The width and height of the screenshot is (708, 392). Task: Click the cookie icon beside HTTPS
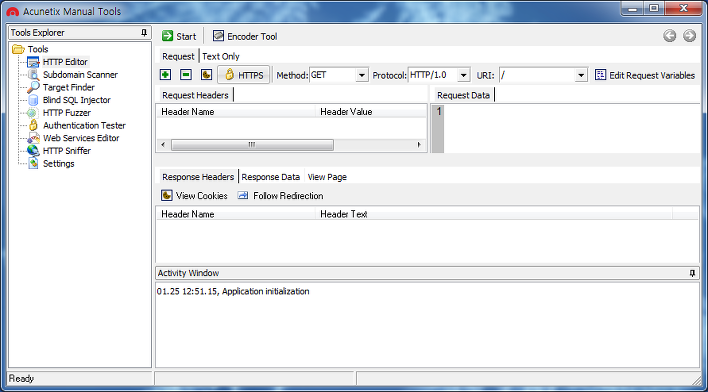pos(206,75)
